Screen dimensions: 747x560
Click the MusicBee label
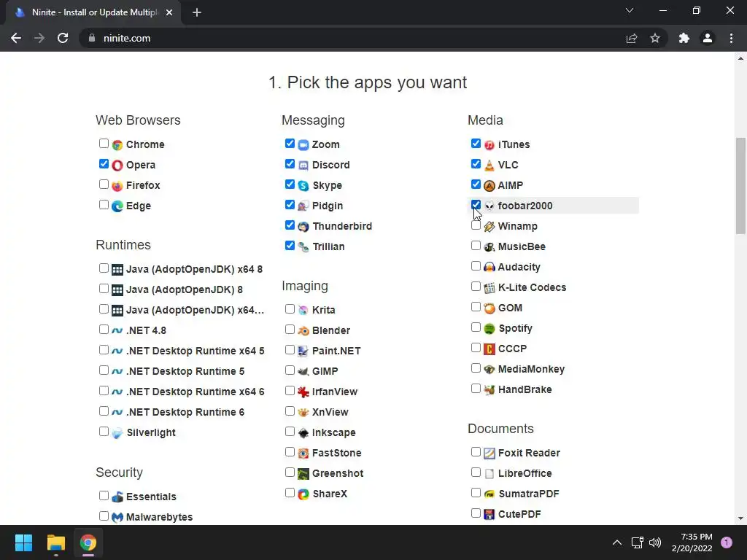pos(522,246)
